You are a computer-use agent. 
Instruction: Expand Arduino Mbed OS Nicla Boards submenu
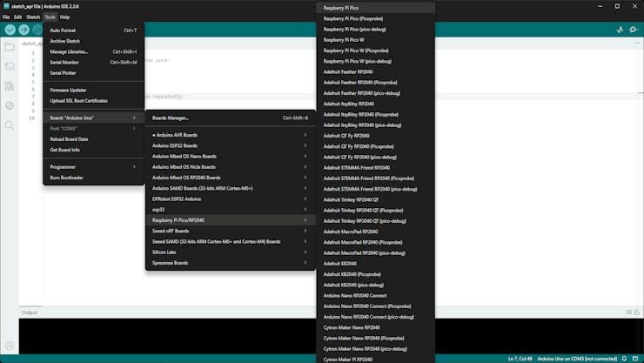[231, 167]
